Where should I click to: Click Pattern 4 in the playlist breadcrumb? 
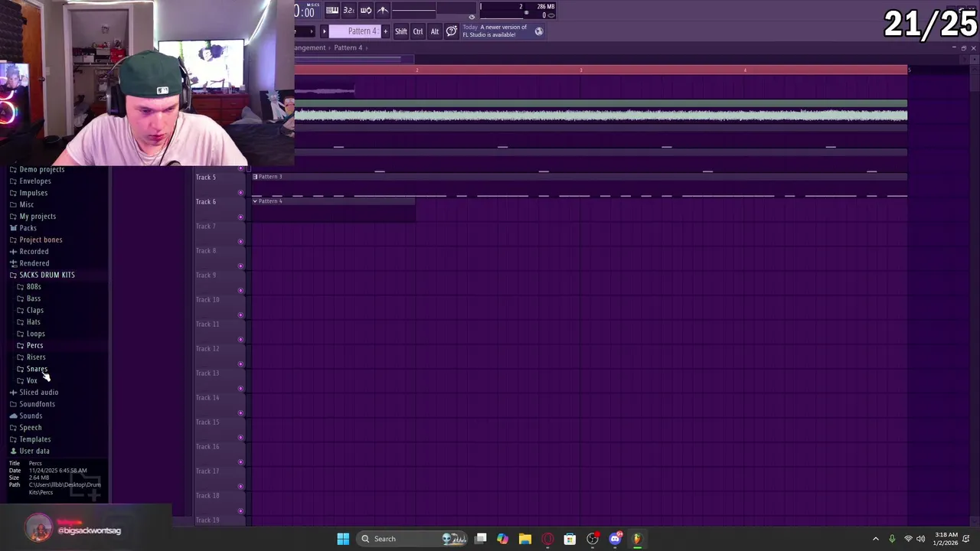348,47
